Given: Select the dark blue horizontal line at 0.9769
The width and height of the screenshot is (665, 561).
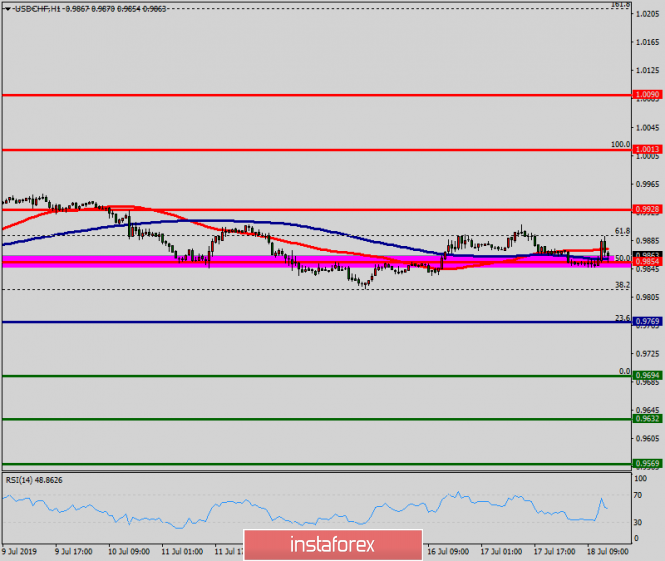Looking at the screenshot, I should 317,322.
